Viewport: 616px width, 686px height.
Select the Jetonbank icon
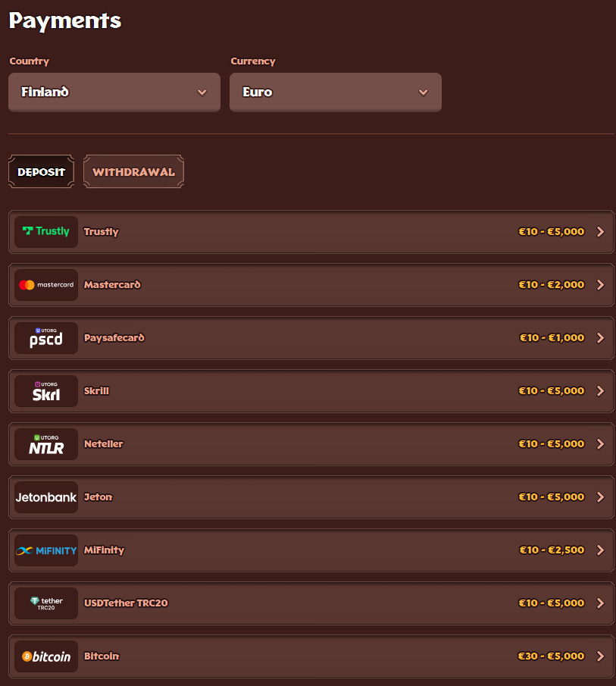(x=45, y=497)
